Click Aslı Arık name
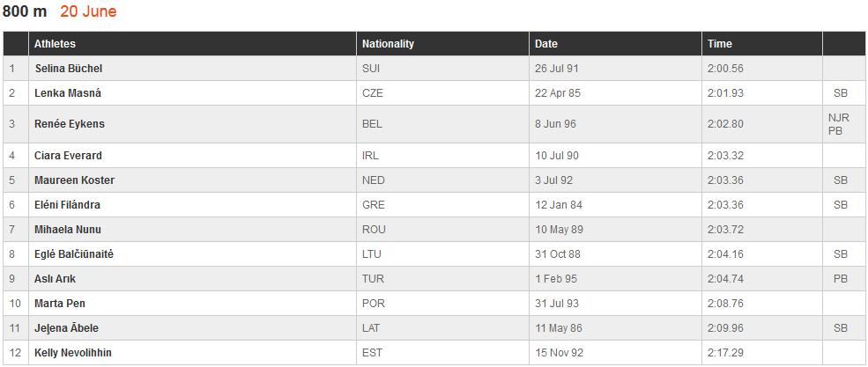Viewport: 868px width, 367px height. pos(55,279)
